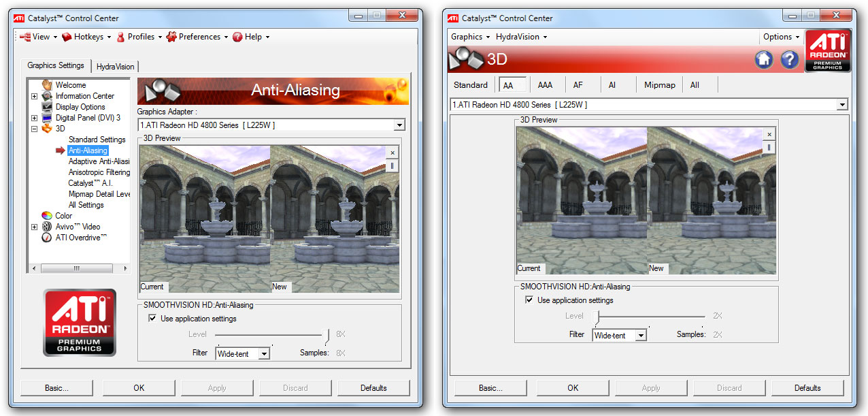Viewport: 868px width, 416px height.
Task: Open the Graphics menu in right window
Action: (470, 37)
